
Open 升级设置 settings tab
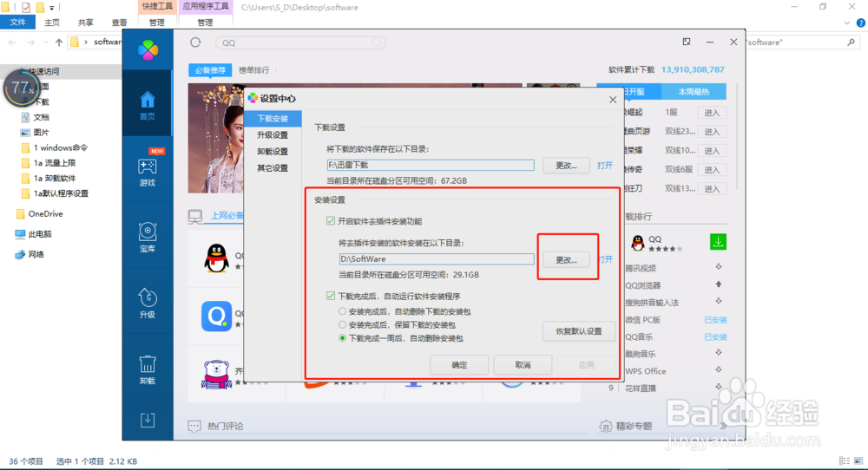pos(273,135)
